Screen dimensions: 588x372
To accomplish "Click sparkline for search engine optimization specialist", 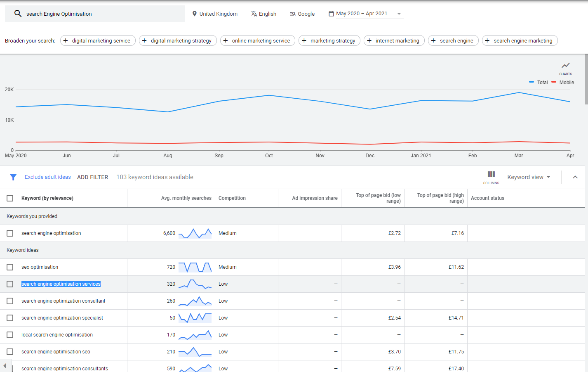I will coord(195,318).
